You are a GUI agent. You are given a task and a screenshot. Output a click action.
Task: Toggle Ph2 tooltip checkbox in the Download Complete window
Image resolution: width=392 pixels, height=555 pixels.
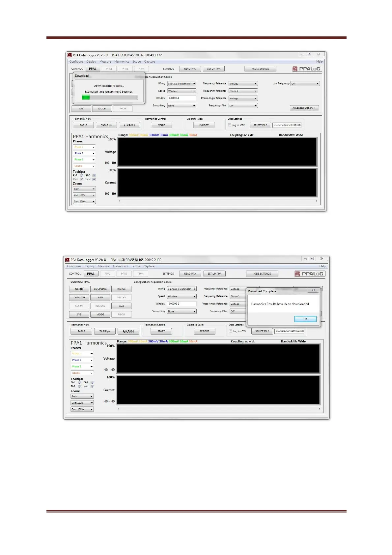click(x=93, y=383)
